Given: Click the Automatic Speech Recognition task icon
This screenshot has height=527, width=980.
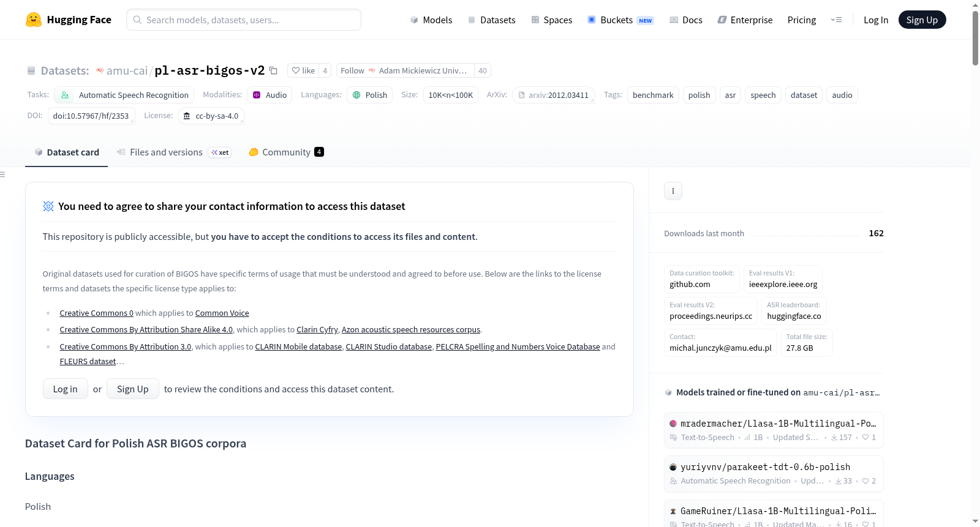Looking at the screenshot, I should [x=65, y=95].
